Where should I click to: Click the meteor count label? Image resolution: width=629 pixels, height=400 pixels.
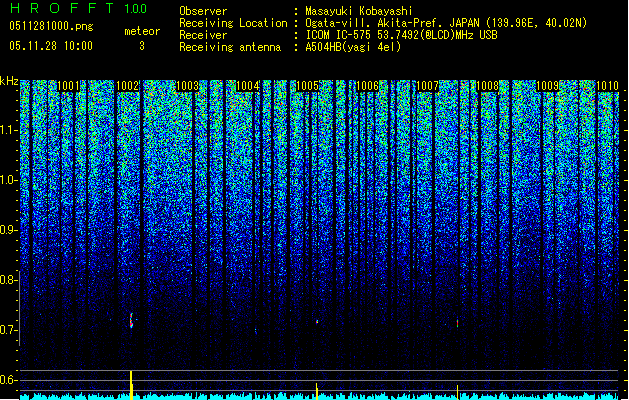[142, 31]
